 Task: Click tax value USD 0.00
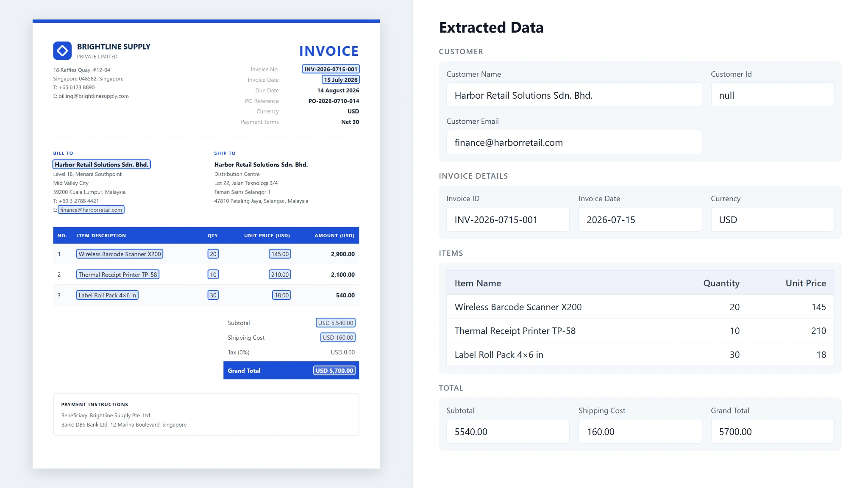342,352
